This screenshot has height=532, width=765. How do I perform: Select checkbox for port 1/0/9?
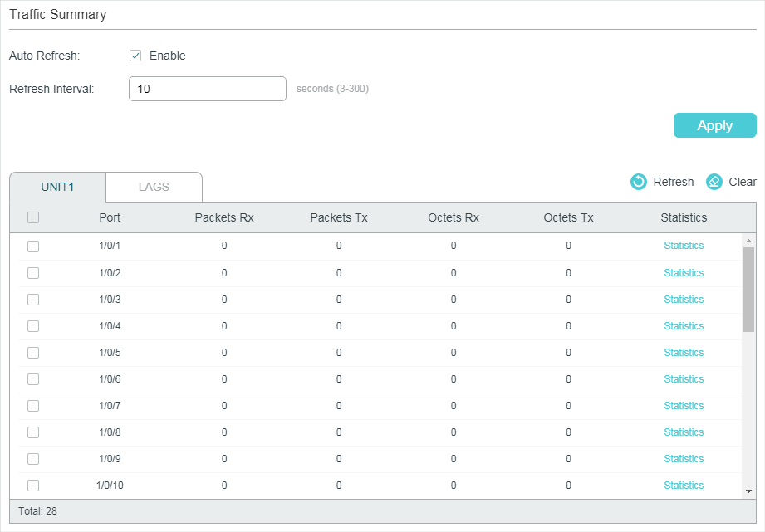[x=33, y=459]
